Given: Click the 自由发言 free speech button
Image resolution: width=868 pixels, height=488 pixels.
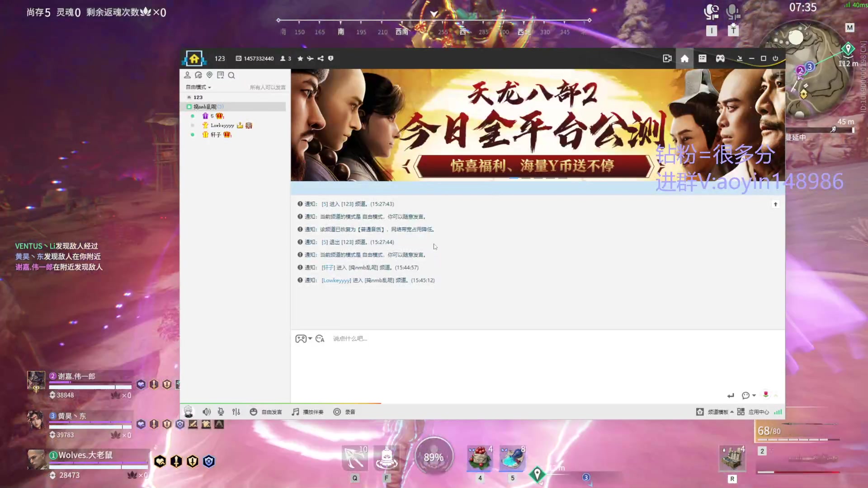Looking at the screenshot, I should (x=266, y=412).
